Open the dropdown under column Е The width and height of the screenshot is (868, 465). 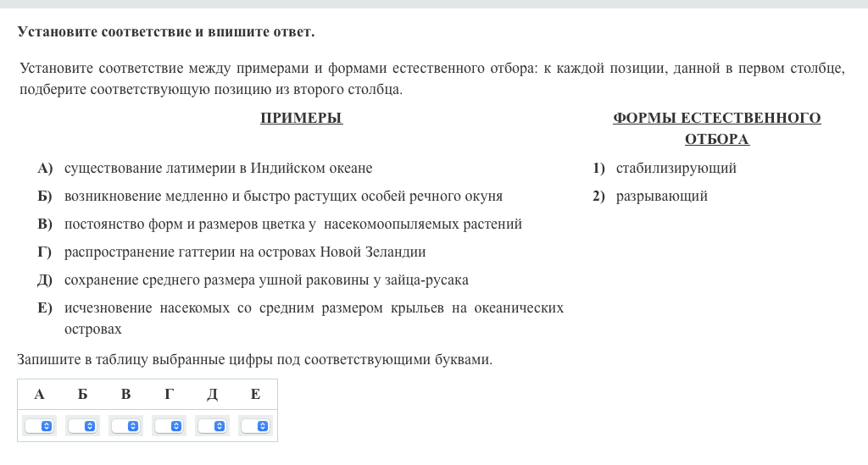[256, 426]
